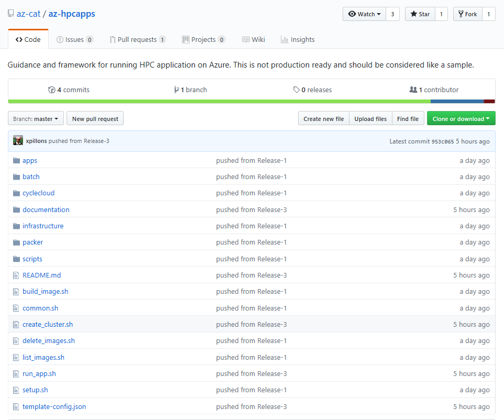The image size is (504, 420).
Task: Click the common.sh file icon
Action: pos(16,308)
